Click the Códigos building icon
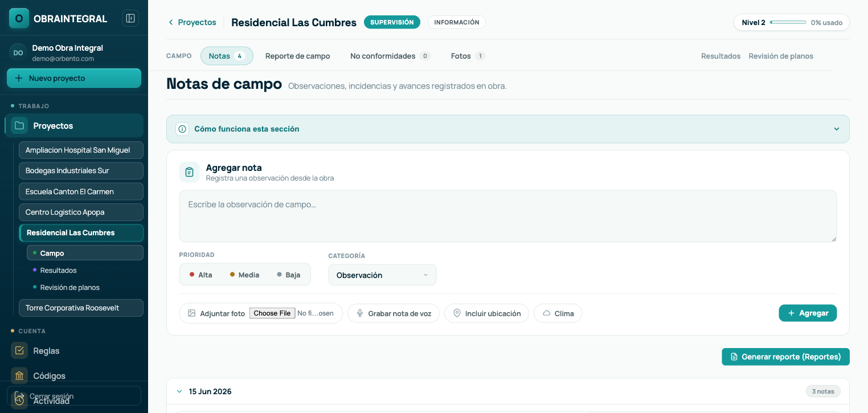Image resolution: width=868 pixels, height=413 pixels. click(19, 375)
